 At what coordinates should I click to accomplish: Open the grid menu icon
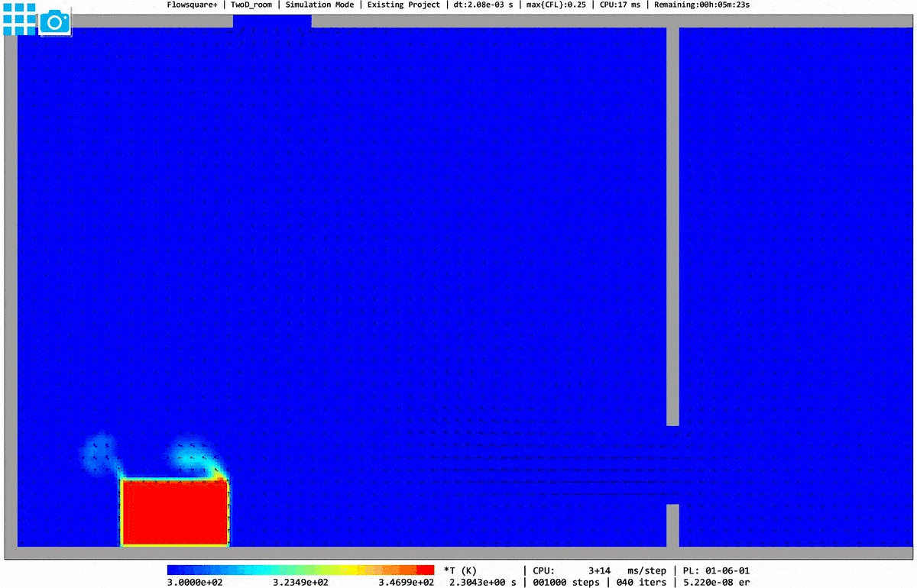19,19
